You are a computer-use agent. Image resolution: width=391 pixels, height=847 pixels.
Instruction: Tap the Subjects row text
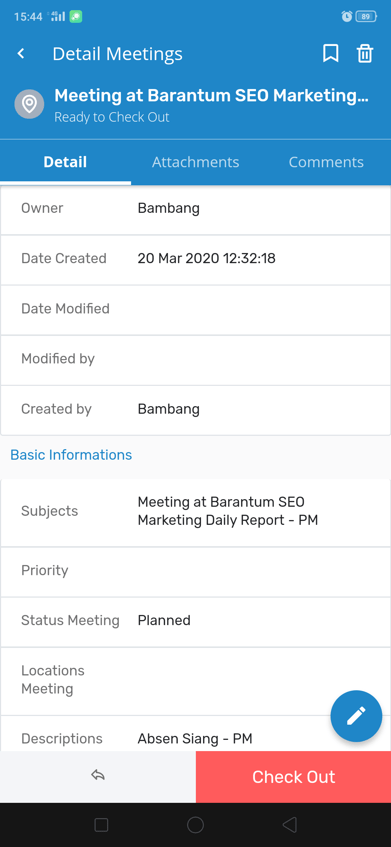coord(228,511)
